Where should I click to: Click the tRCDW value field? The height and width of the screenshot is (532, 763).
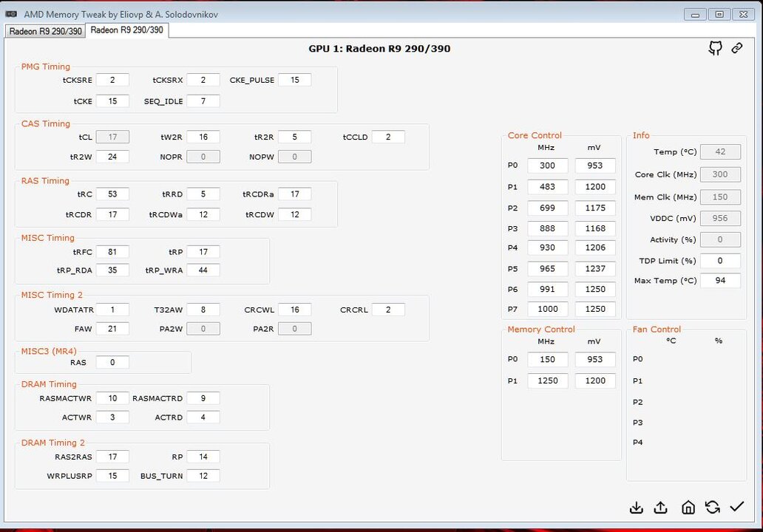(x=294, y=214)
